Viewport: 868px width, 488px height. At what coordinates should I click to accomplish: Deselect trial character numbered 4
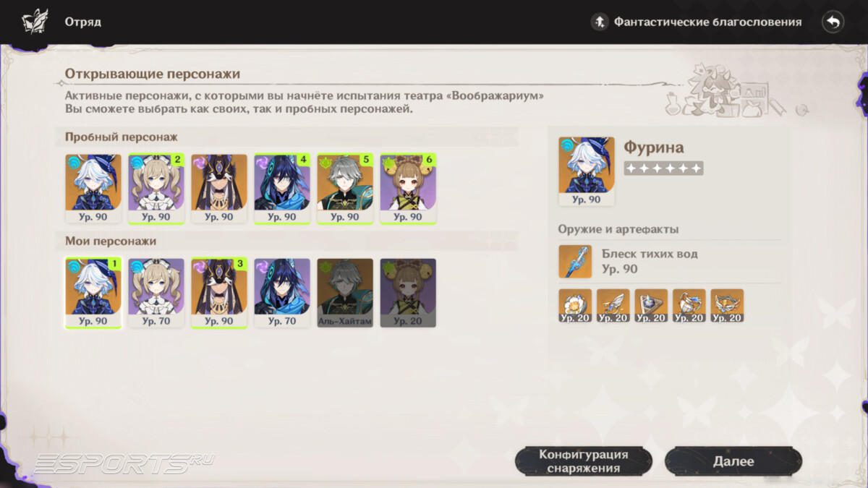click(282, 188)
